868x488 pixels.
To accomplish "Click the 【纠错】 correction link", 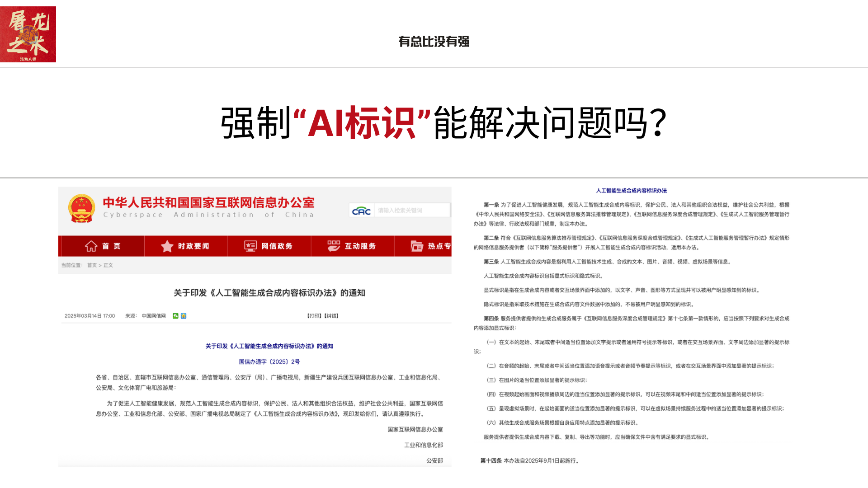I will coord(331,316).
